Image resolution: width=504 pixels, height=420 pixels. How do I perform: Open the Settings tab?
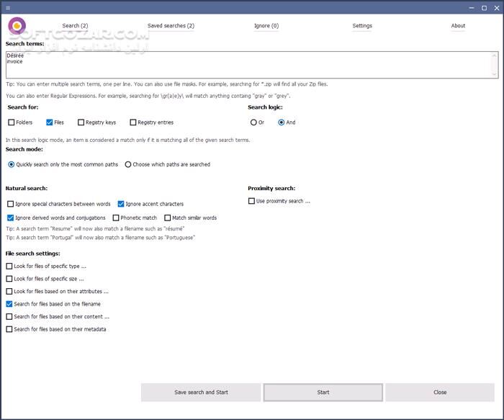[x=362, y=26]
